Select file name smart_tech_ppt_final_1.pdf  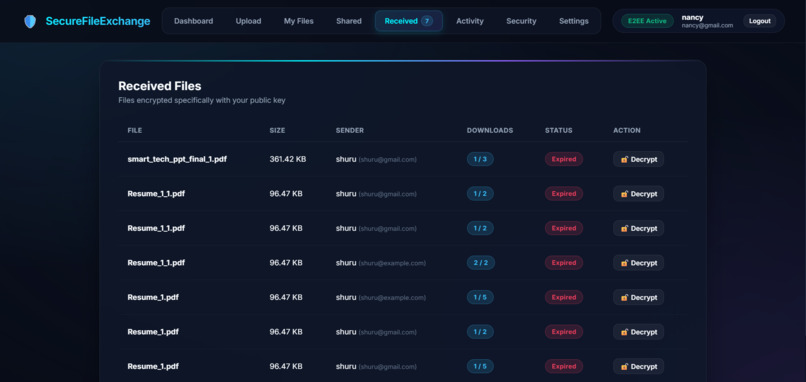click(177, 159)
